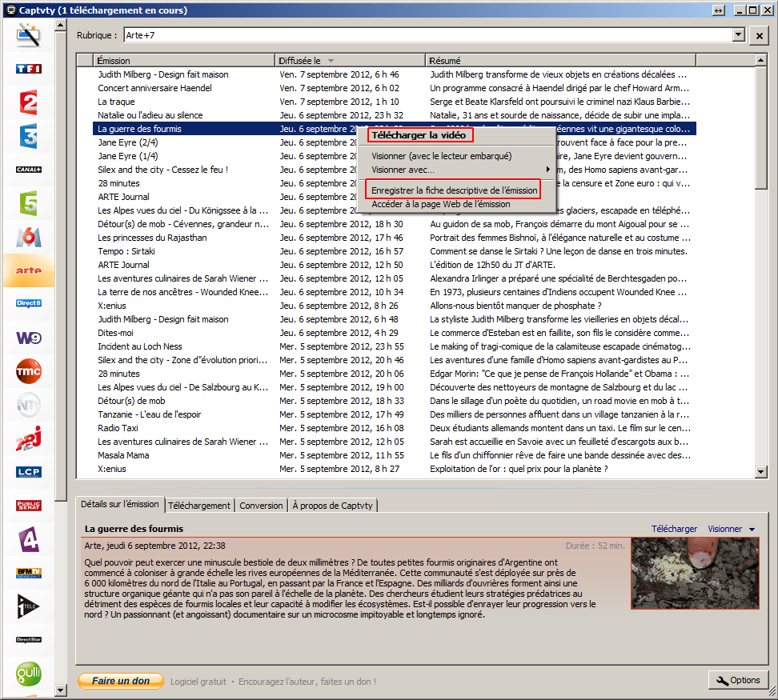The image size is (778, 700).
Task: Select the France 5 channel icon
Action: click(28, 203)
